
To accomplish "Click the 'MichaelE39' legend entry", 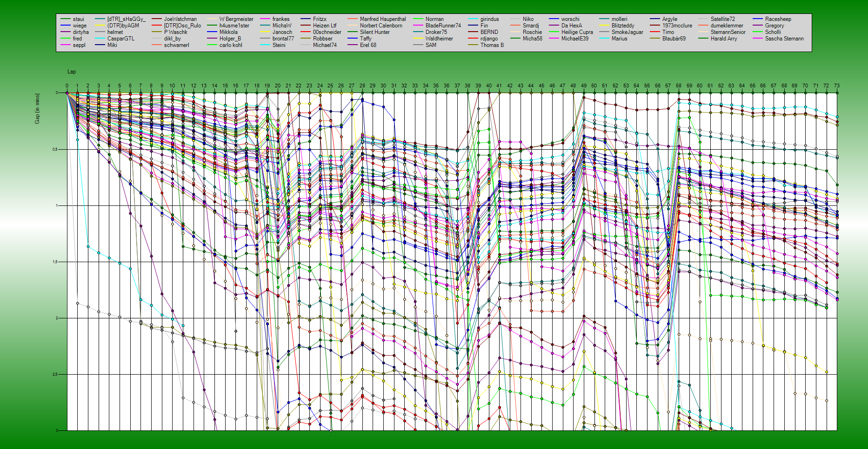I will [569, 39].
